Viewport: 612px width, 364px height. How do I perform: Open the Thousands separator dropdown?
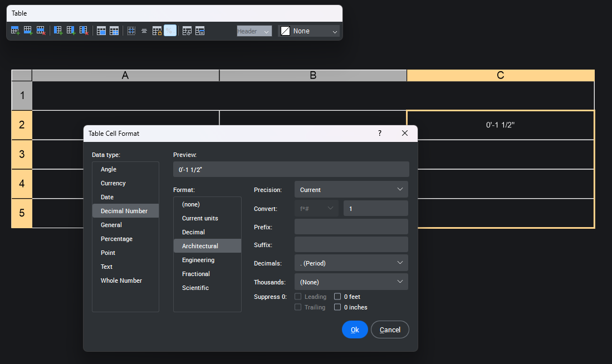coord(351,282)
